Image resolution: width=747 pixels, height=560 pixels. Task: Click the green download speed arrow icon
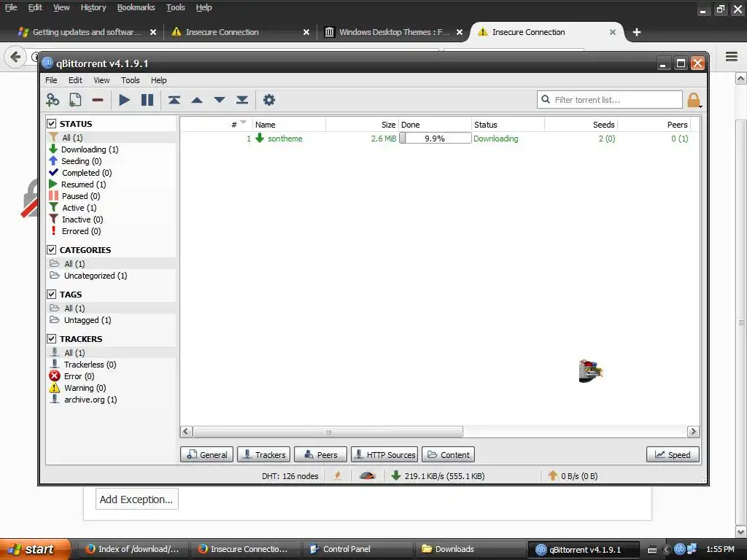click(x=396, y=475)
